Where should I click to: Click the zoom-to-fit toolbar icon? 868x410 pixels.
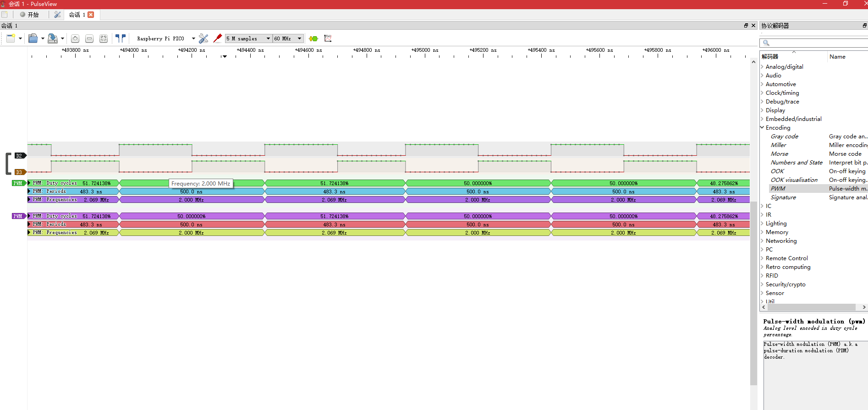pos(104,39)
